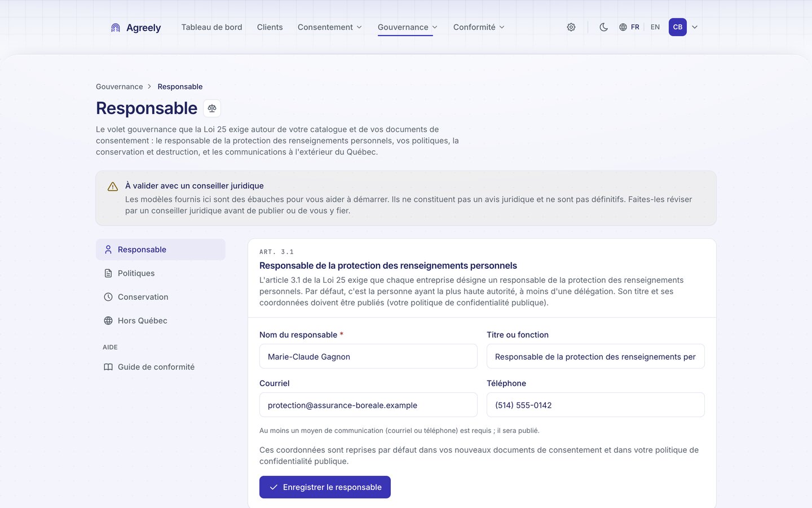Click the Agreely brand name

[143, 28]
